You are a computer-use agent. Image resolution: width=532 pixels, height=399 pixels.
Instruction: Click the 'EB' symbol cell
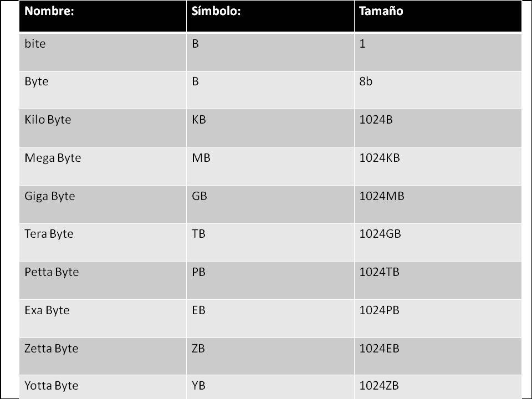click(198, 310)
